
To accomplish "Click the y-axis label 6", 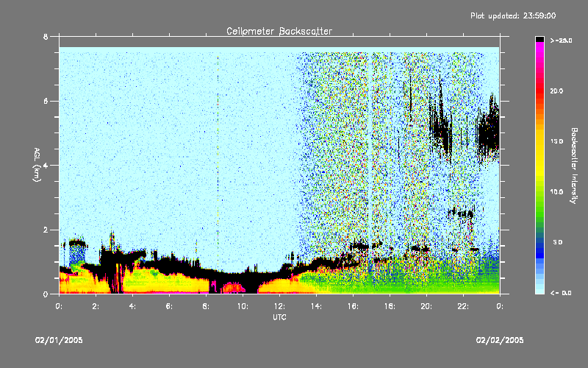I will pos(46,102).
